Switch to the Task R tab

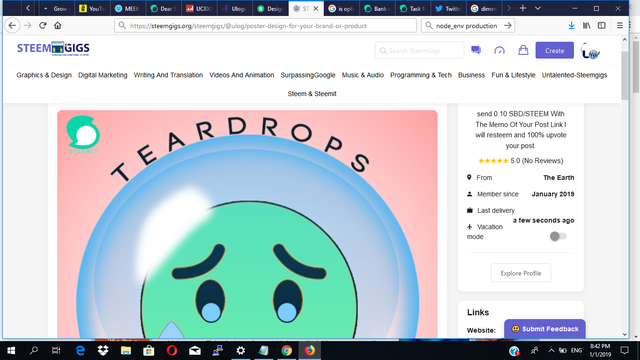[412, 9]
